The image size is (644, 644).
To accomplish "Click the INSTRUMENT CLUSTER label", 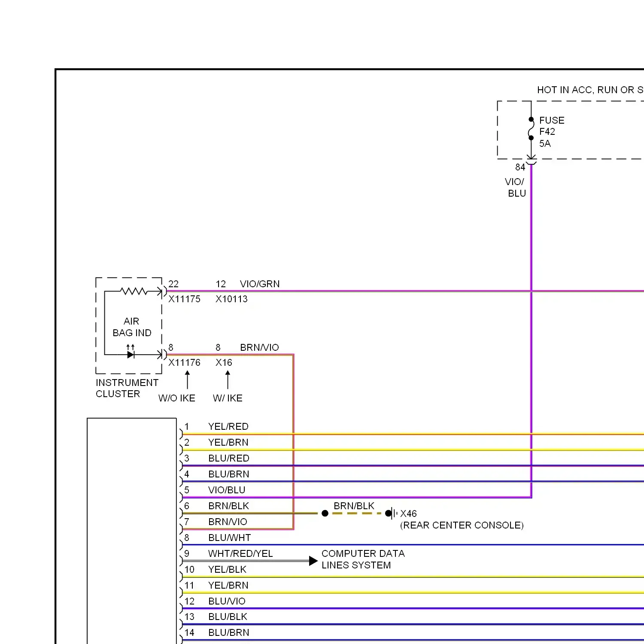I will (127, 388).
